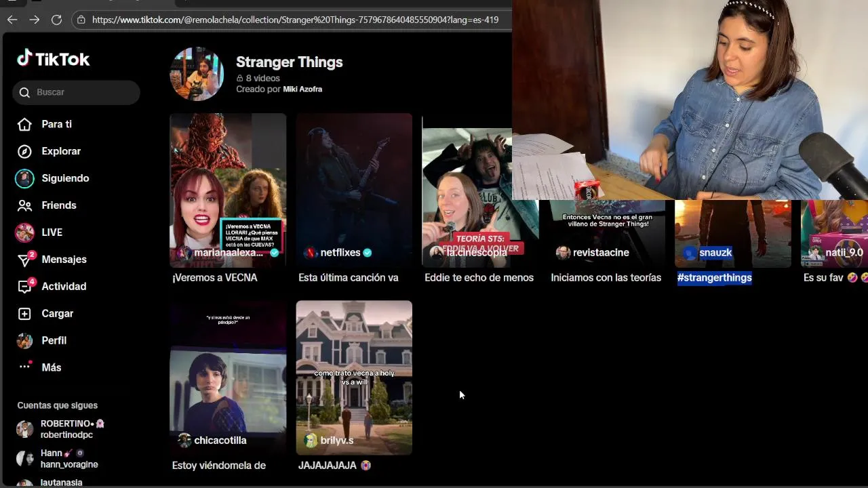Screen dimensions: 868x488
Task: Open robertinodpc account link
Action: (66, 435)
